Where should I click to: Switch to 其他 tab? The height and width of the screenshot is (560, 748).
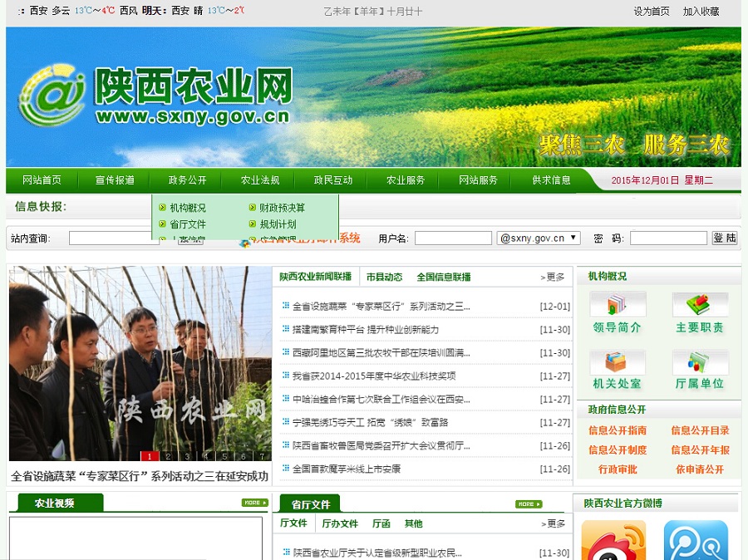pyautogui.click(x=414, y=523)
